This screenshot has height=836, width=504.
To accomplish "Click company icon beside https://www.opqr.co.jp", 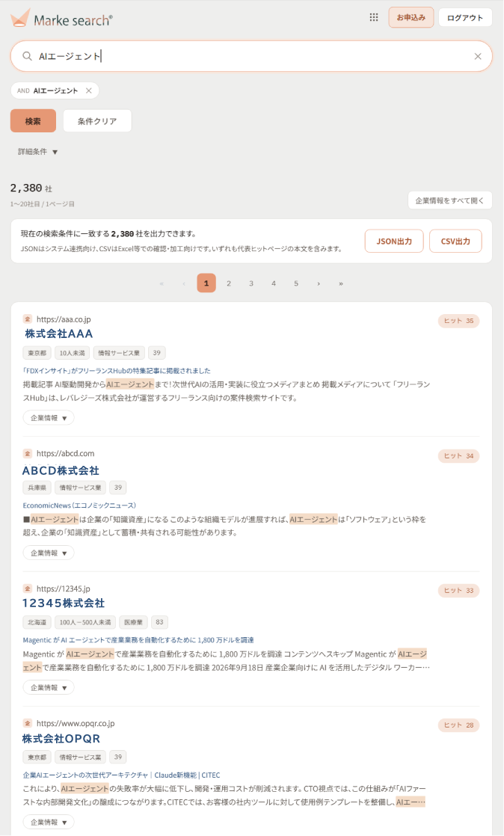I will [x=28, y=723].
